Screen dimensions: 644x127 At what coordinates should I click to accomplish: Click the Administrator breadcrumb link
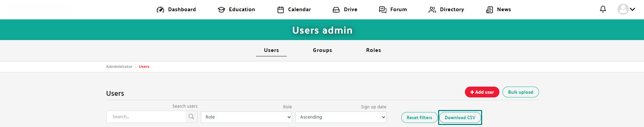[x=119, y=67]
